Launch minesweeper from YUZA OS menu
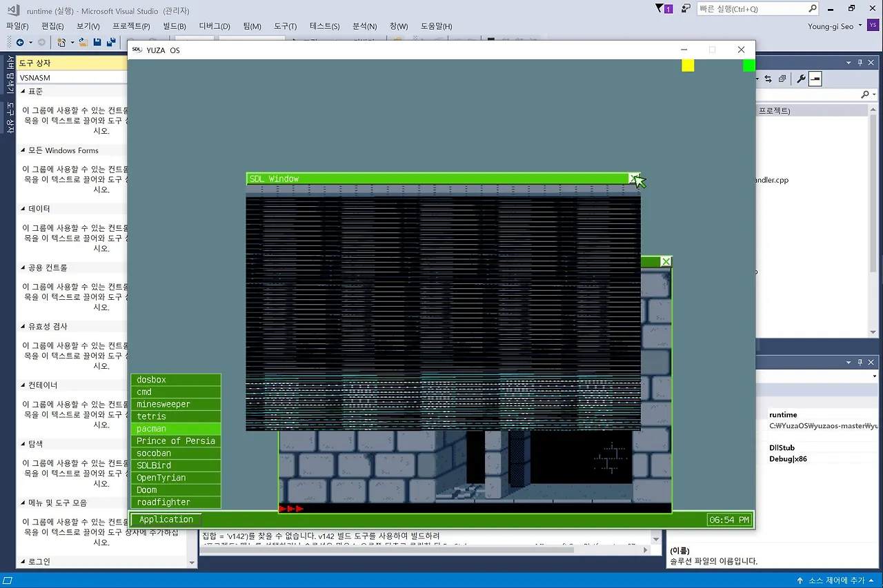 (x=176, y=405)
